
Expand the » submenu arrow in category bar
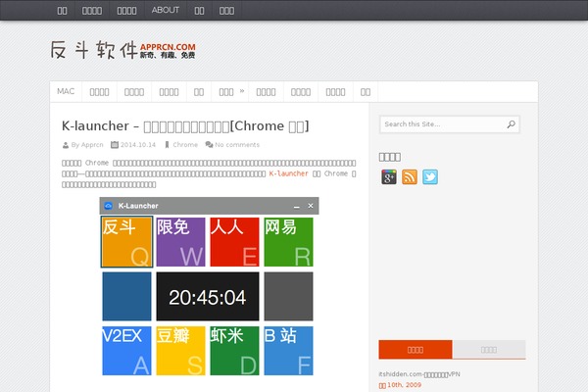(x=242, y=90)
